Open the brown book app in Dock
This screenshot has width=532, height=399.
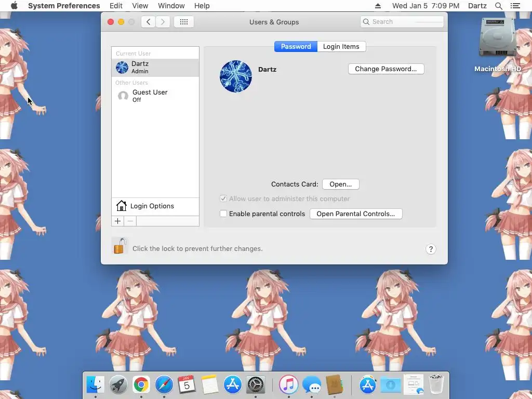pos(334,385)
